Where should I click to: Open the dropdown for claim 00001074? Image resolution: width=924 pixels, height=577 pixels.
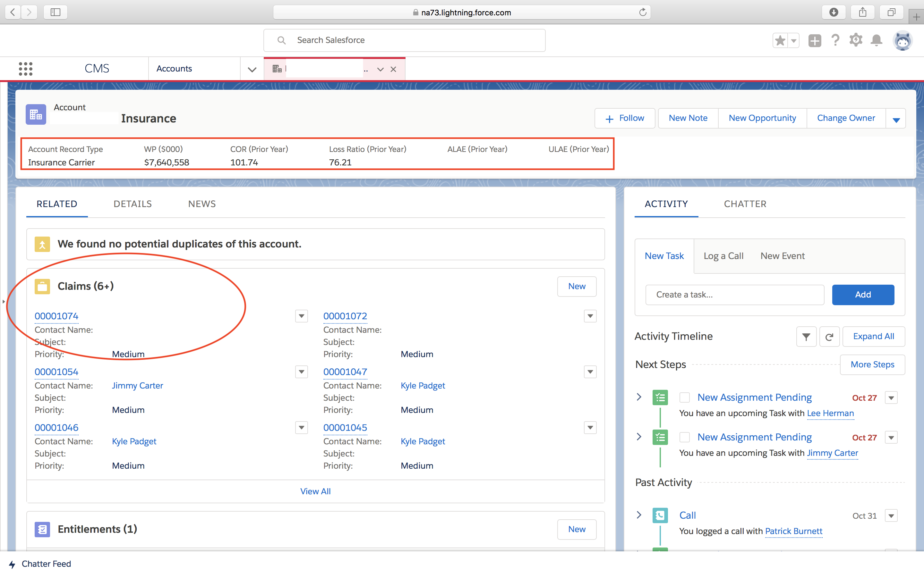(x=301, y=316)
